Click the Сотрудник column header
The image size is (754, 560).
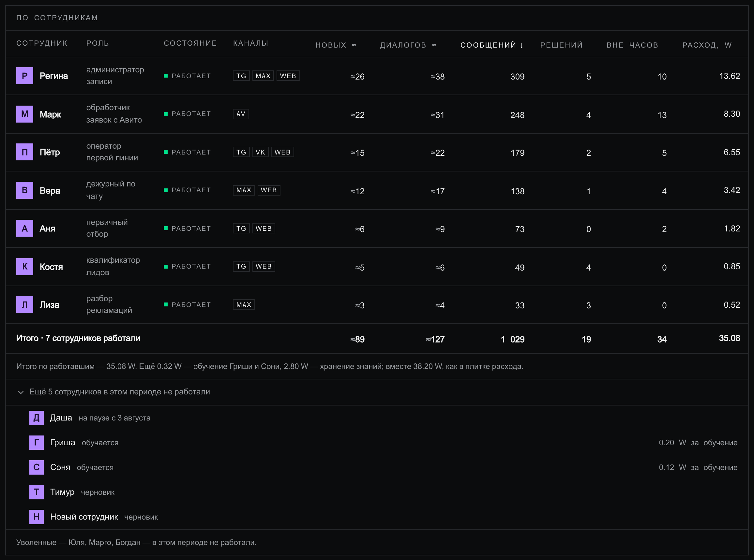pyautogui.click(x=42, y=43)
